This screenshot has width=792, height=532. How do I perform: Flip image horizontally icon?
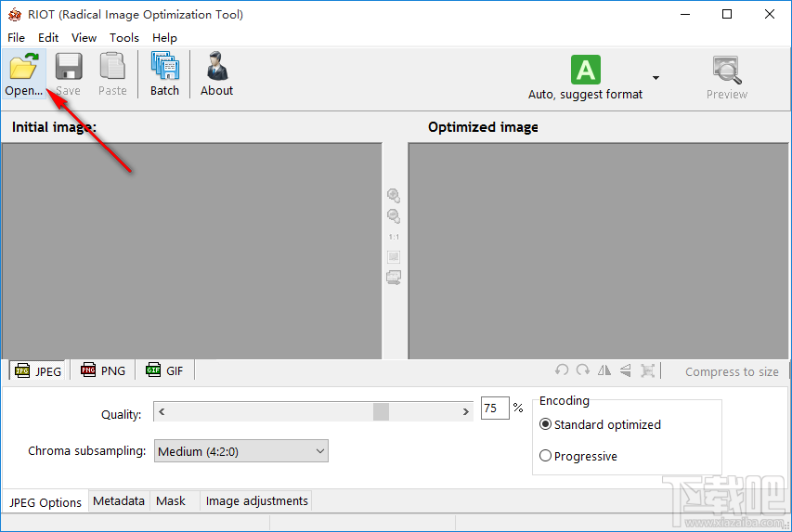(x=604, y=370)
